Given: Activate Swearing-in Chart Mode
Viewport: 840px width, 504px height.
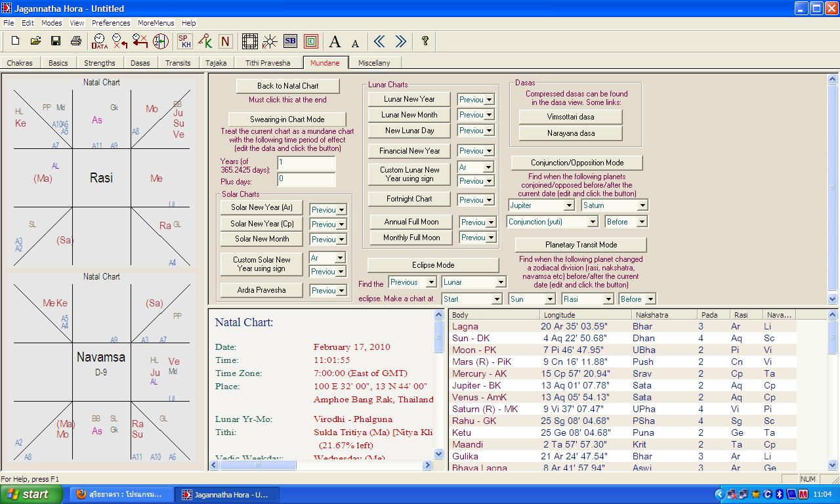Looking at the screenshot, I should tap(287, 119).
